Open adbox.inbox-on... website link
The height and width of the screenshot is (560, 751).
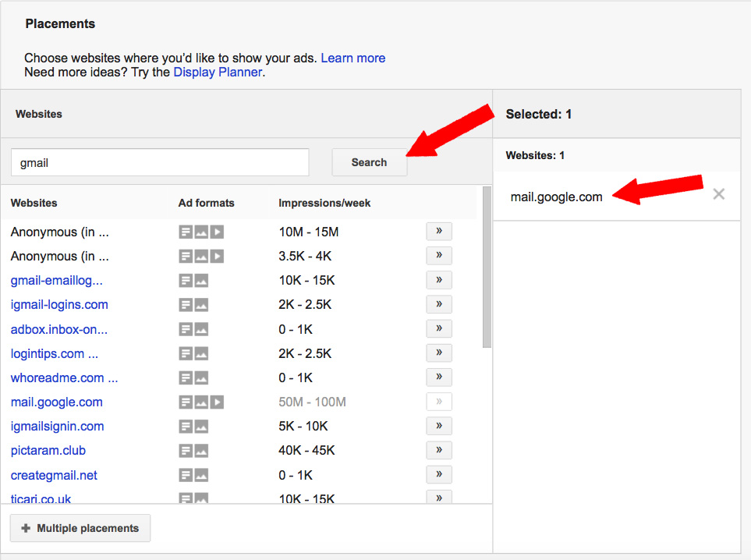coord(59,330)
